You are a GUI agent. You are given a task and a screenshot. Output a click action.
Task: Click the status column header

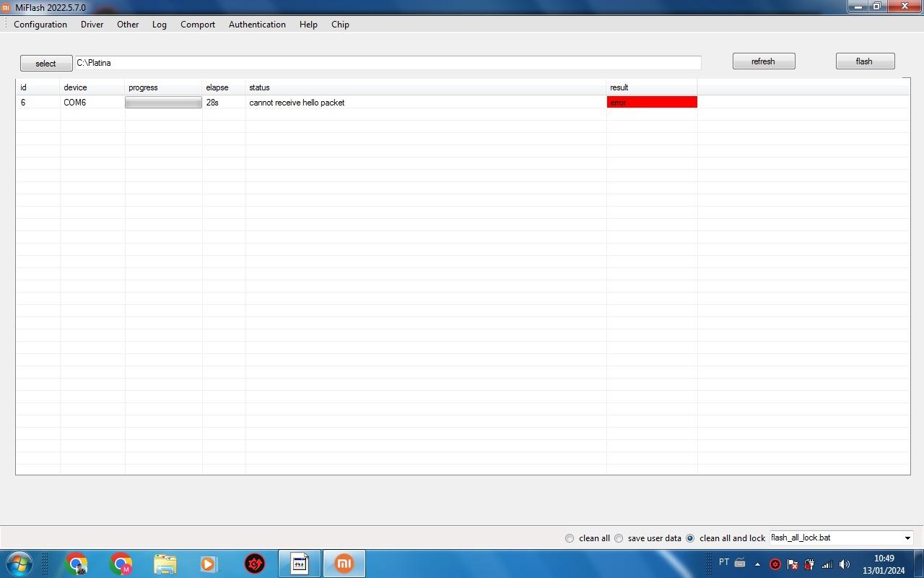(x=426, y=87)
